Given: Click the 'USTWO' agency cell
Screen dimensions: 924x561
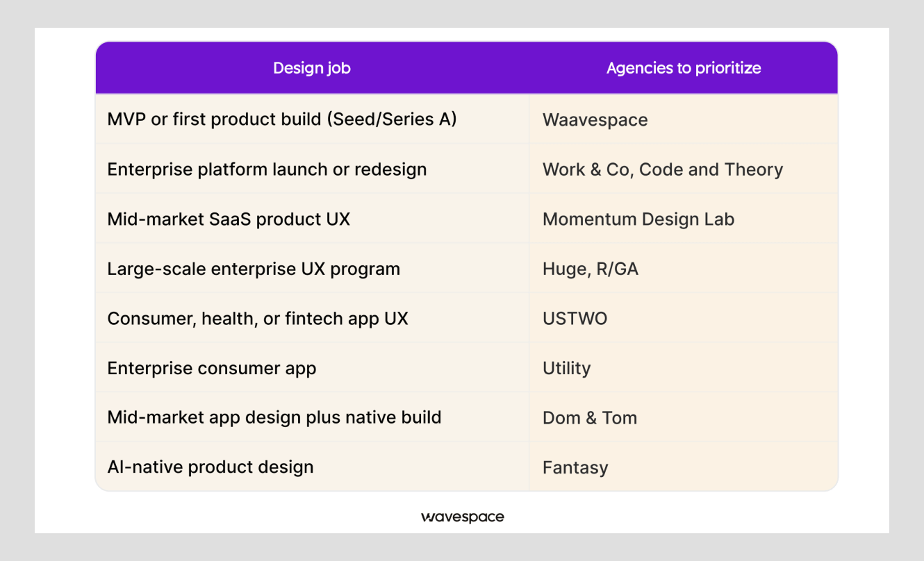Looking at the screenshot, I should 684,318.
